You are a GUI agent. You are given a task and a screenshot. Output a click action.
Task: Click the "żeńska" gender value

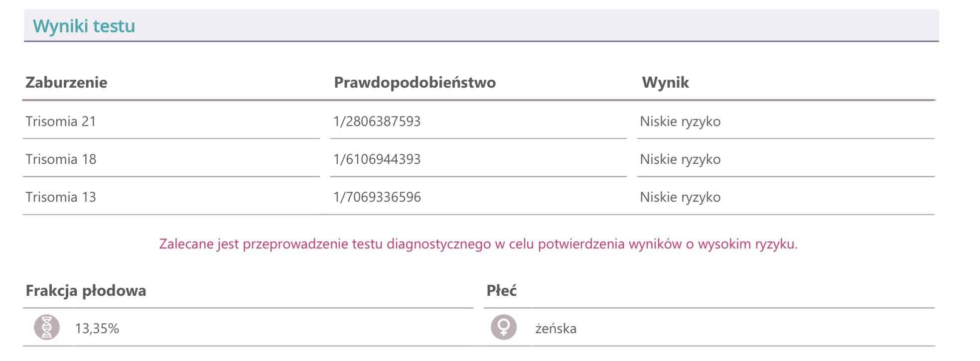point(556,329)
